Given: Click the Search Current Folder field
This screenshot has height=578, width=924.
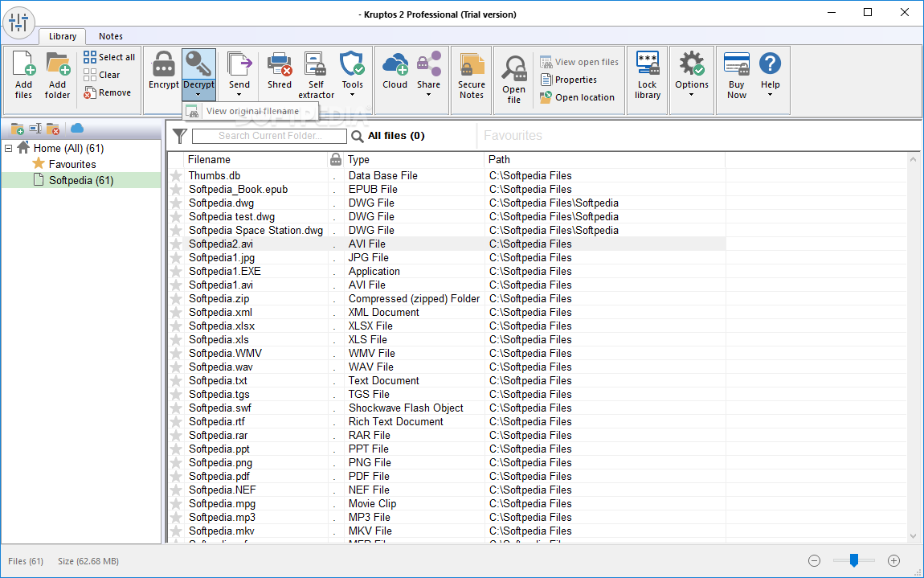Looking at the screenshot, I should (269, 136).
